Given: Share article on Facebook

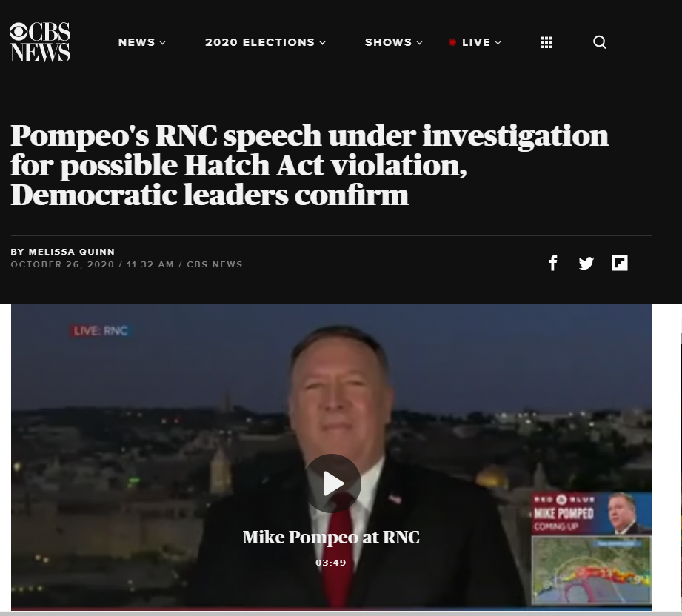Looking at the screenshot, I should coord(553,263).
